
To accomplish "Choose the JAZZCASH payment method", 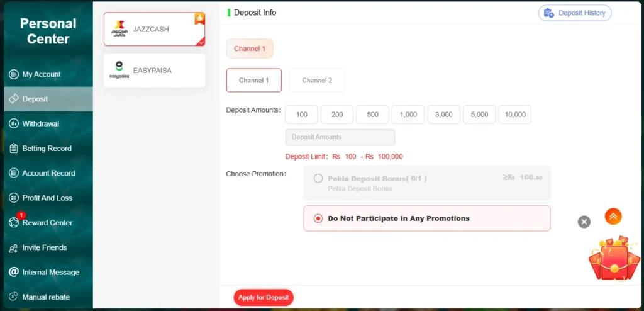I will [x=155, y=29].
